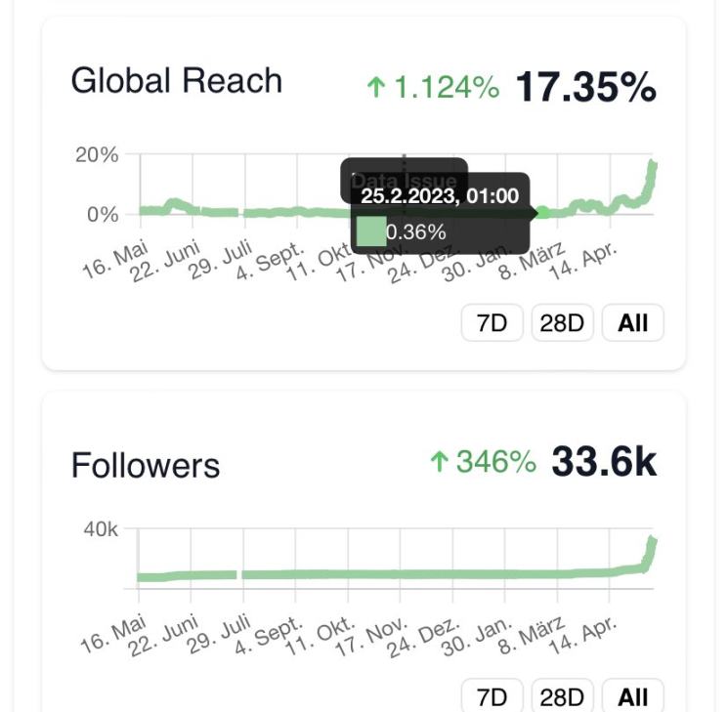Select All range in Followers card
This screenshot has height=712, width=728.
[x=632, y=697]
